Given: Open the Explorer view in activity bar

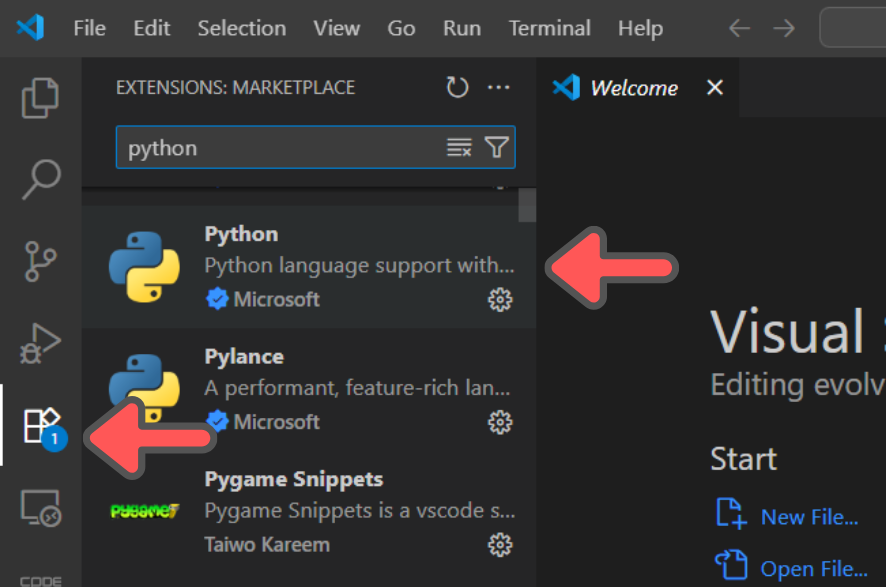Looking at the screenshot, I should pos(40,98).
